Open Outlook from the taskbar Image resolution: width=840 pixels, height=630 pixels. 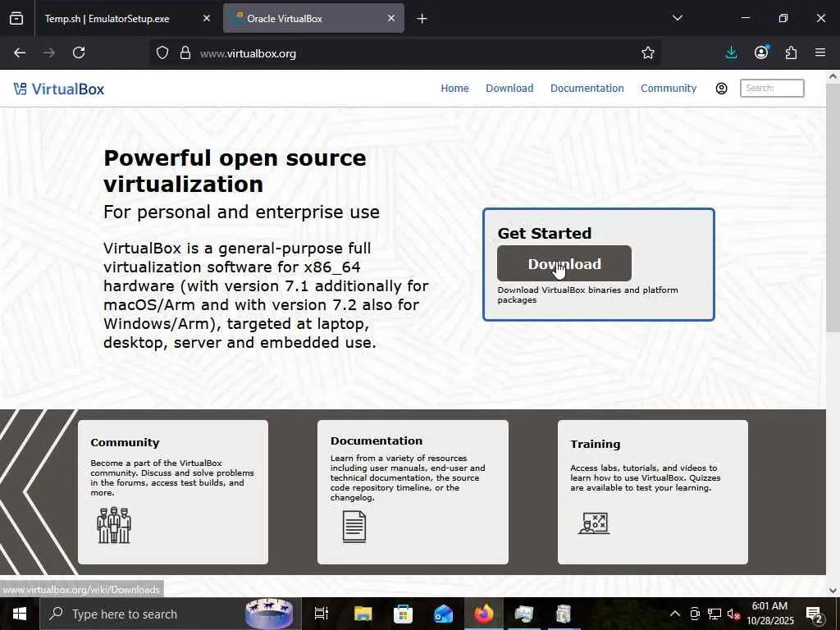coord(443,614)
